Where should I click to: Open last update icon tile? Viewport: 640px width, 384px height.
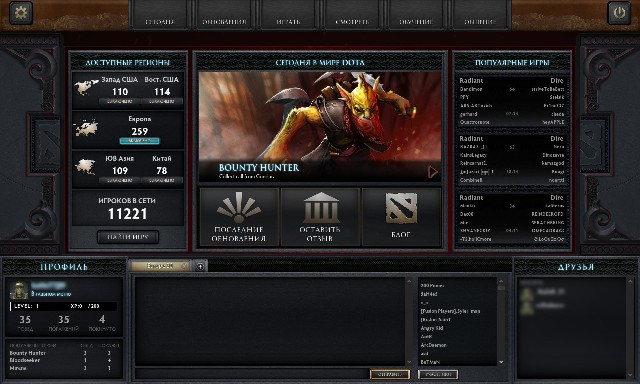(239, 217)
